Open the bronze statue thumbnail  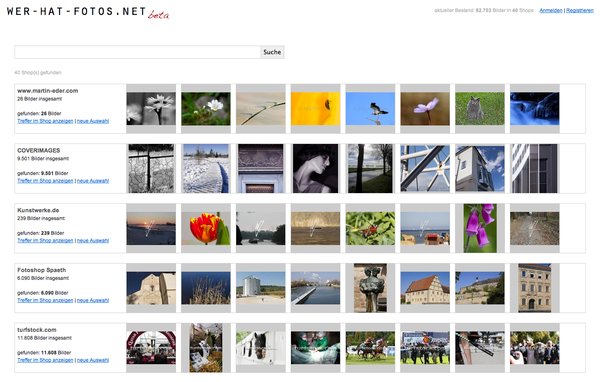pos(370,288)
